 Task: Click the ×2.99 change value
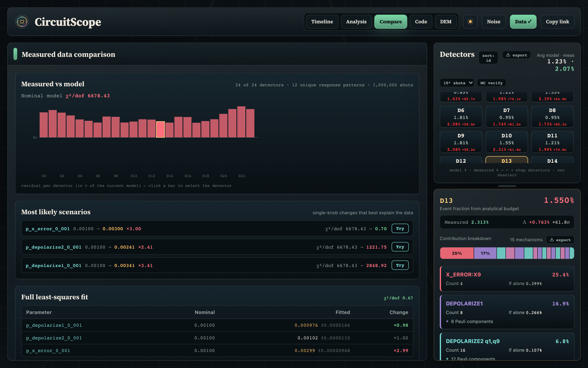point(401,350)
